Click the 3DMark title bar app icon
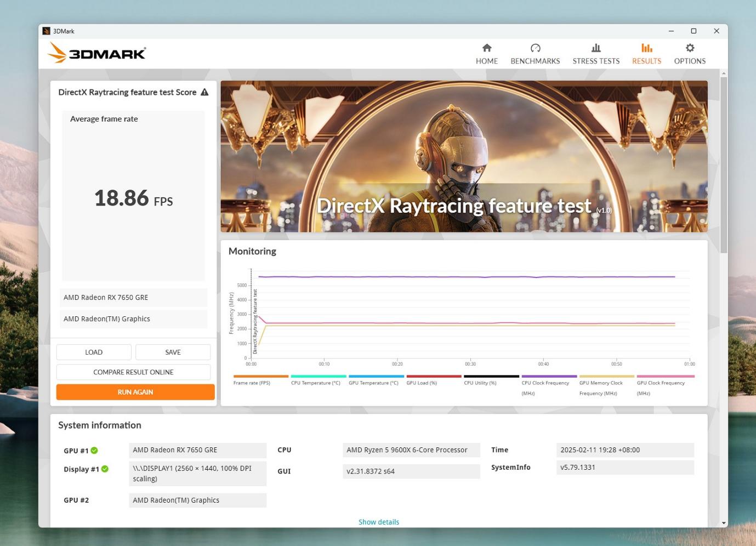756x546 pixels. point(46,31)
